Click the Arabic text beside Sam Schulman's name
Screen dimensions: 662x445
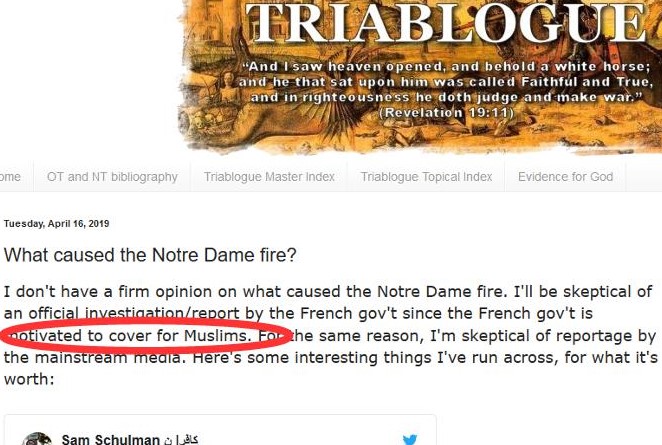(181, 440)
